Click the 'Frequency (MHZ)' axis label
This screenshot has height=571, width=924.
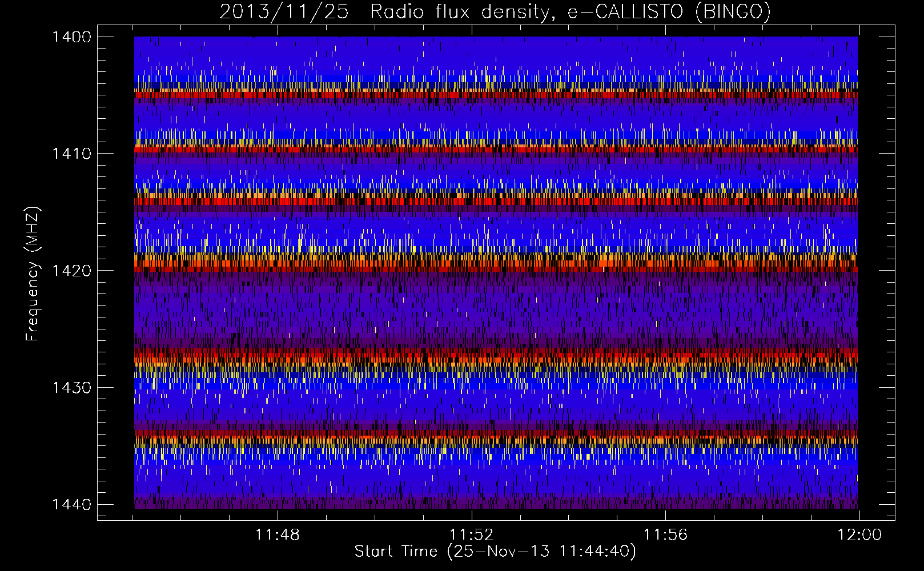click(x=33, y=274)
